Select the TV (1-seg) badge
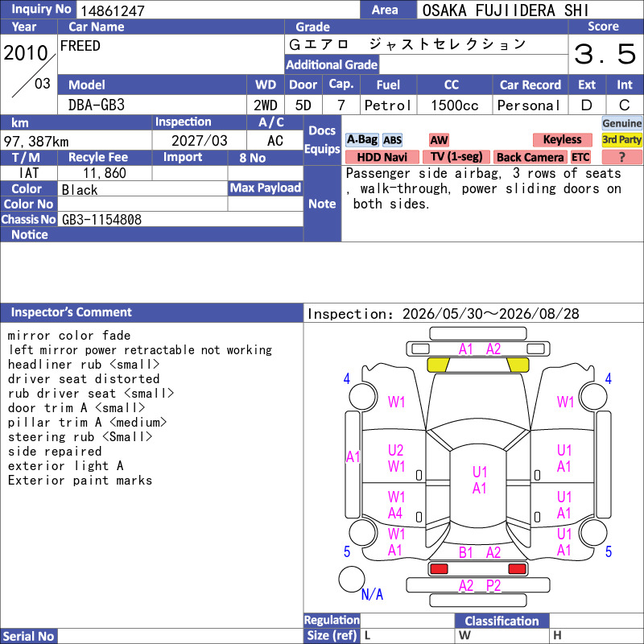 pos(456,157)
